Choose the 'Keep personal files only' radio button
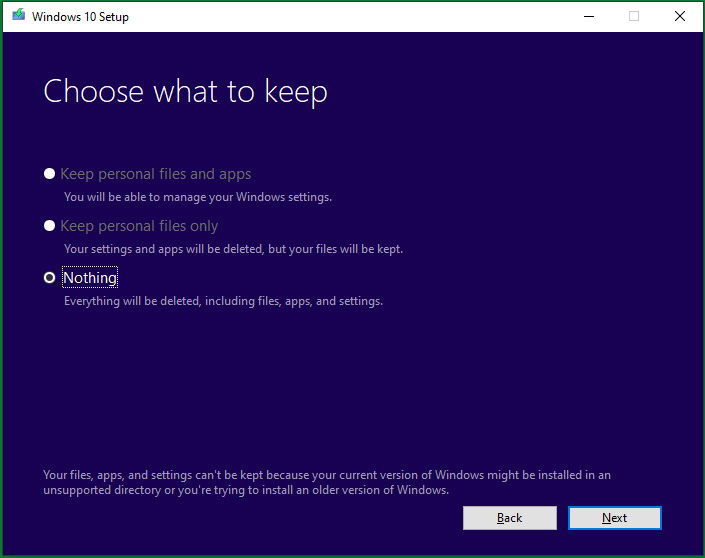Screen dimensions: 705x558 tap(49, 226)
